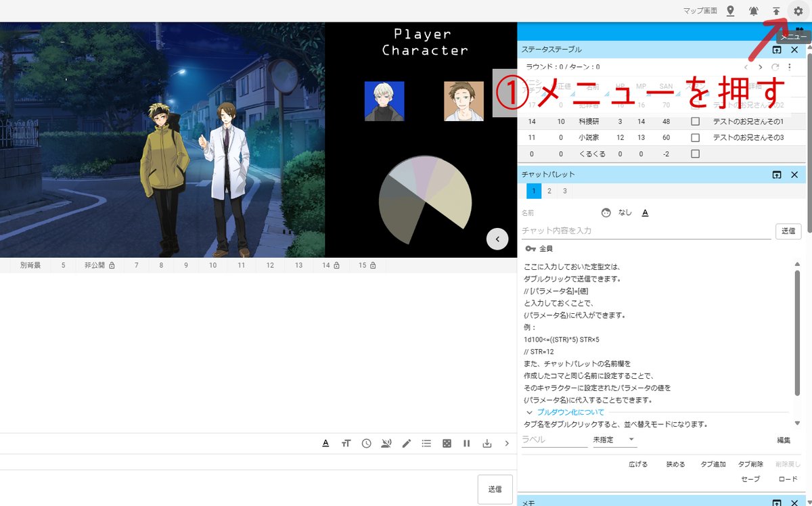The width and height of the screenshot is (812, 506).
Task: Select scene tab 10
Action: click(x=212, y=266)
